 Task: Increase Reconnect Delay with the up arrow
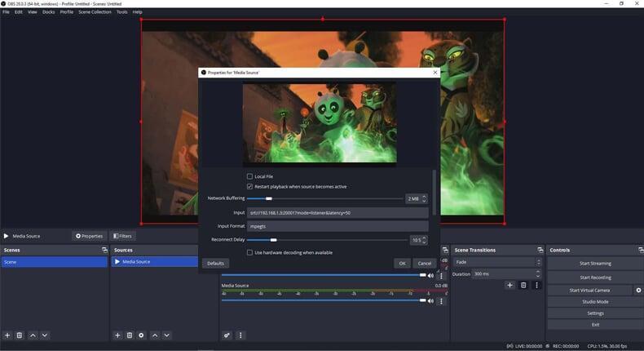[424, 238]
